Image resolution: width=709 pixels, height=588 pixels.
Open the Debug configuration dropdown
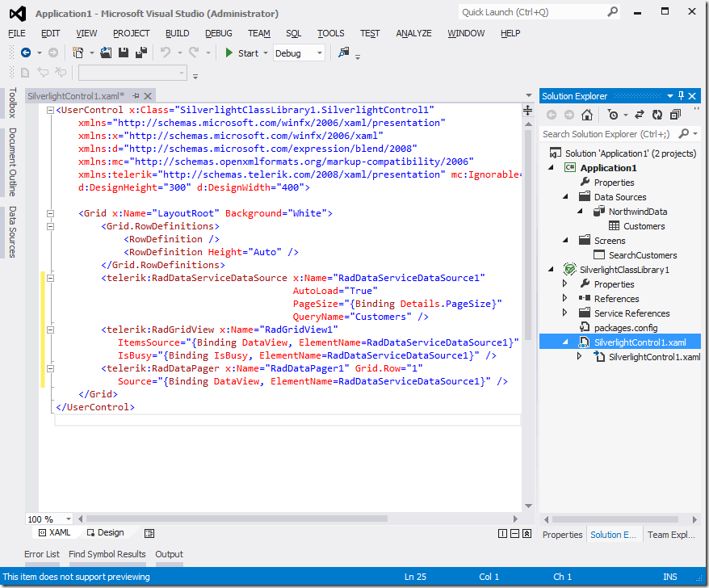[320, 53]
